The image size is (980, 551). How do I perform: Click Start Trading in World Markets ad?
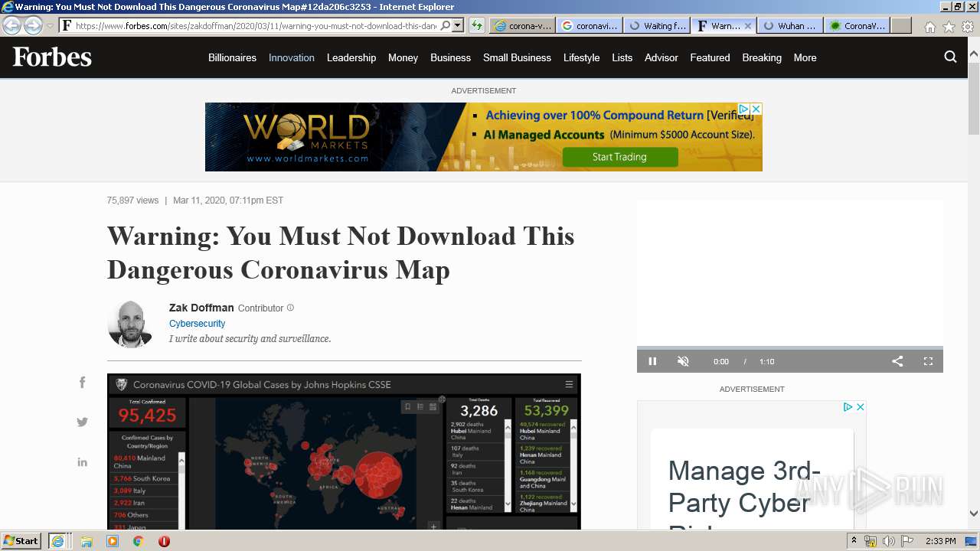[x=620, y=157]
